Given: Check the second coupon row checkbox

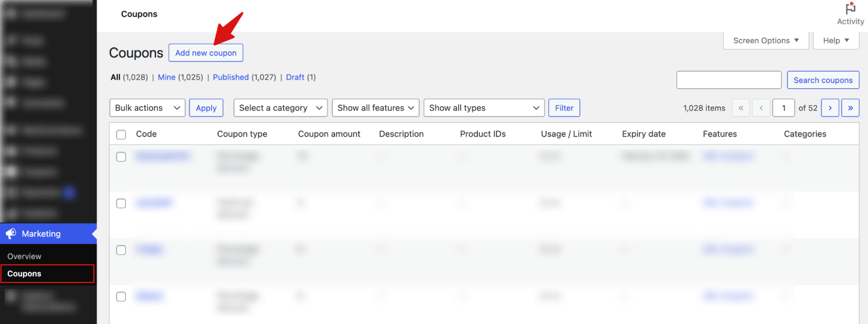Looking at the screenshot, I should point(121,203).
